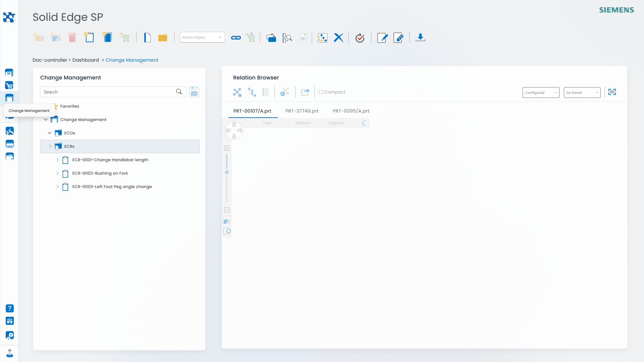Click the chain link toolbar icon
Viewport: 644px width, 362px height.
tap(236, 38)
